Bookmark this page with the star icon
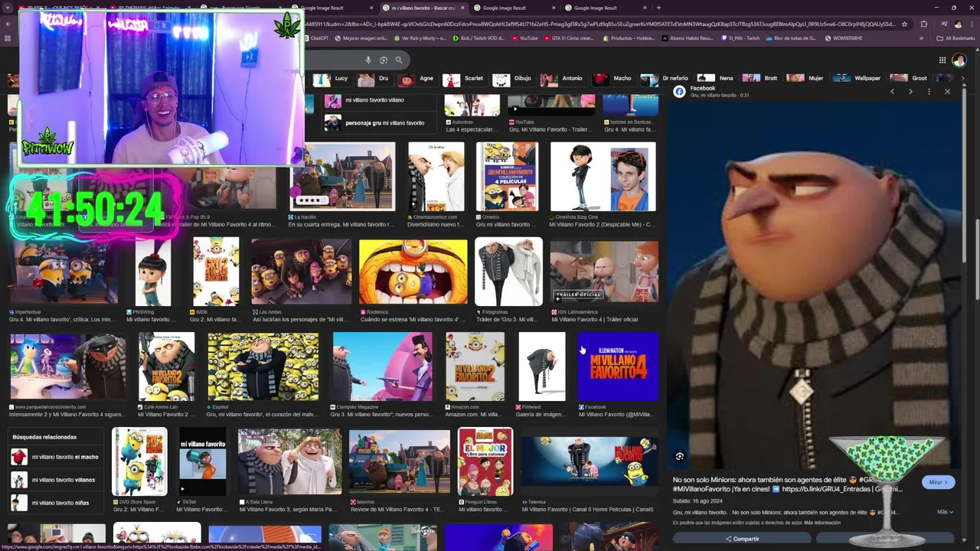 (904, 24)
